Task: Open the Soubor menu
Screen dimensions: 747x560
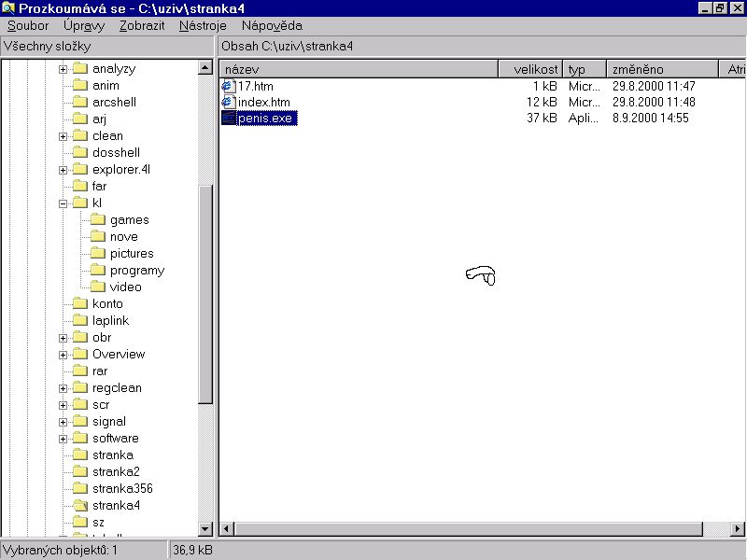Action: pos(27,26)
